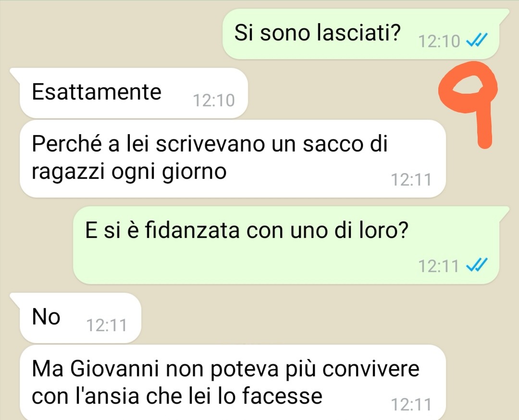
Task: Click the 12:10 timestamp next to "Esattamente"
Action: [214, 100]
